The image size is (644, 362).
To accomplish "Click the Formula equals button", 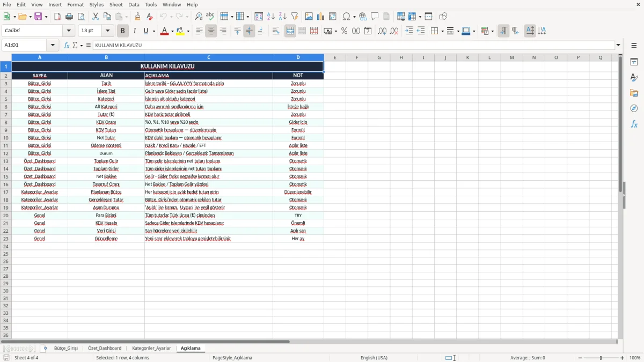I will coord(89,45).
